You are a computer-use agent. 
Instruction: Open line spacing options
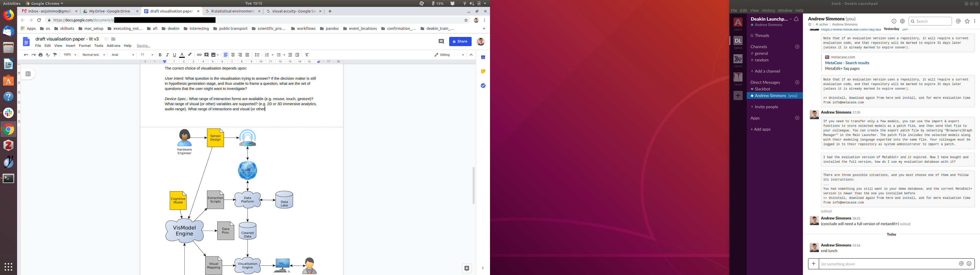coord(257,55)
